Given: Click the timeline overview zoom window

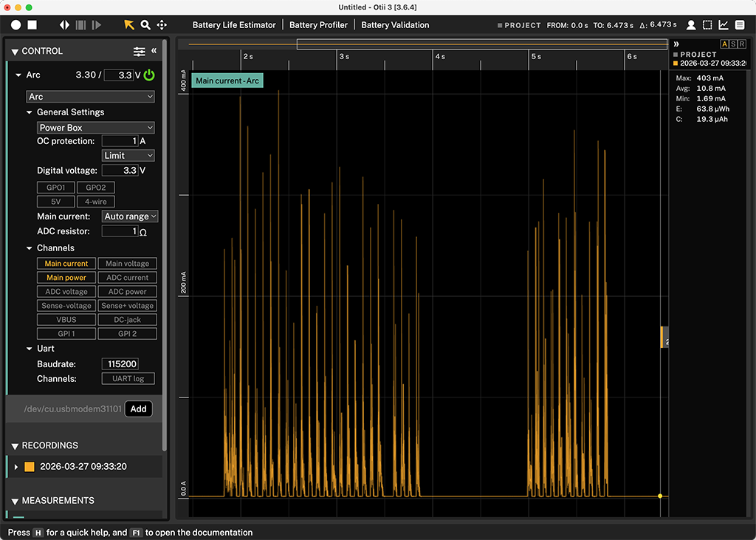Looking at the screenshot, I should (481, 44).
